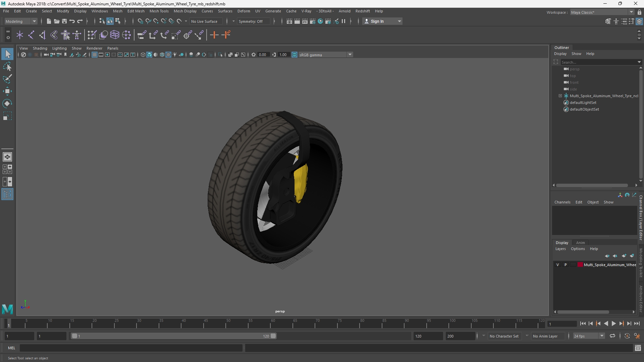Open the Channels menu in Channel Box
The height and width of the screenshot is (362, 644).
point(562,202)
